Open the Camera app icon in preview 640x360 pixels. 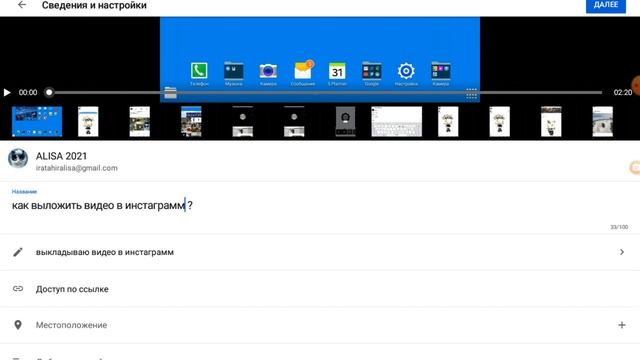pyautogui.click(x=268, y=71)
